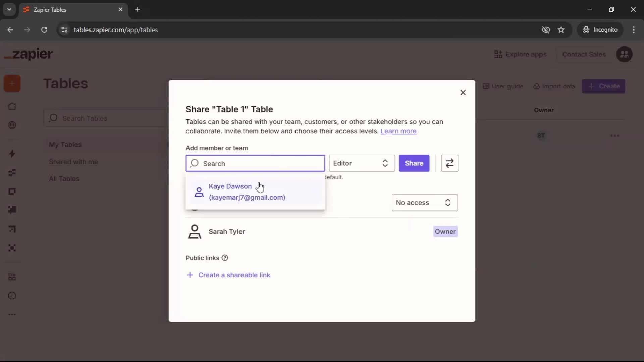Open the tab search dropdown arrow
Viewport: 644px width, 362px height.
pos(9,10)
